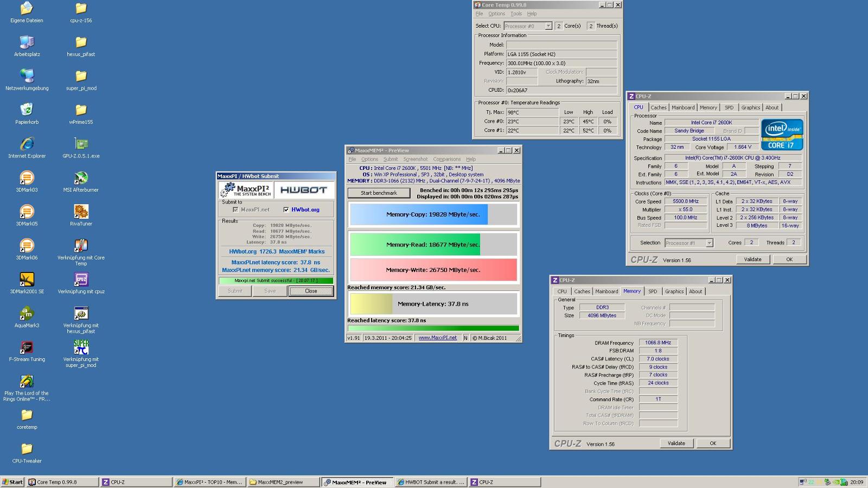868x488 pixels.
Task: Open Processor #1 selection dropdown in CPU-Z
Action: pyautogui.click(x=709, y=243)
